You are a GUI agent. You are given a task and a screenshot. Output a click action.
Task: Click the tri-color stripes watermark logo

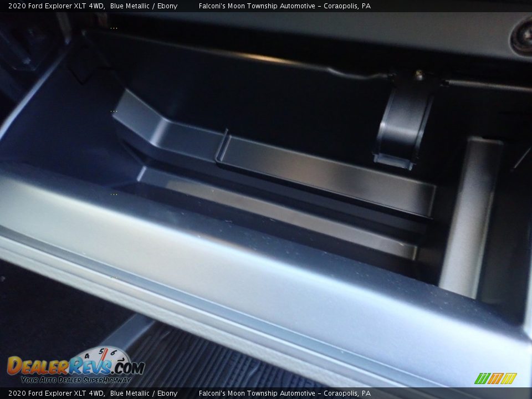pos(496,378)
